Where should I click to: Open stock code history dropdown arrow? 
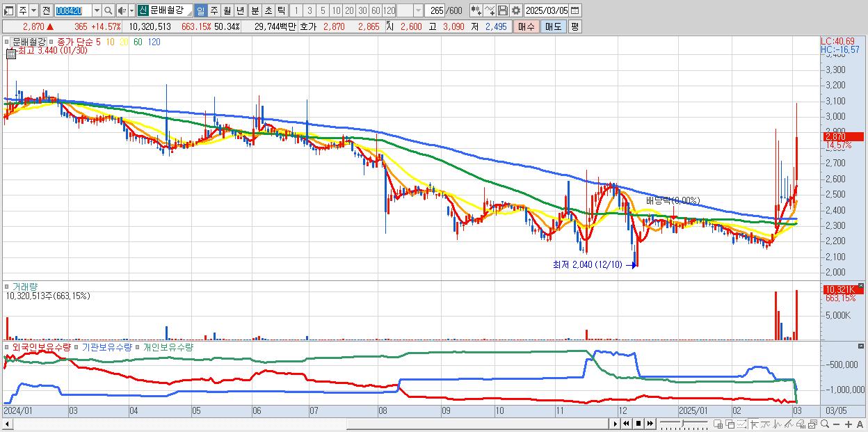tap(97, 11)
